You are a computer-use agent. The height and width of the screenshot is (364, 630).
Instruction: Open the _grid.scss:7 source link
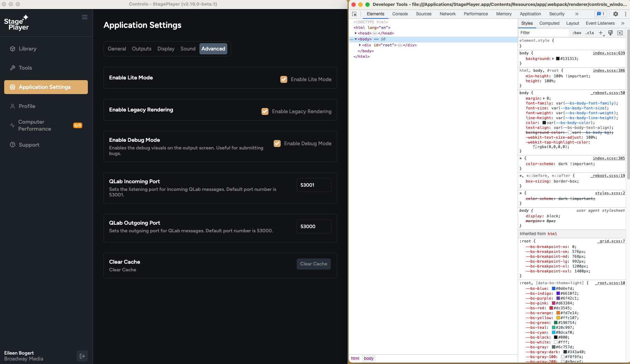611,241
